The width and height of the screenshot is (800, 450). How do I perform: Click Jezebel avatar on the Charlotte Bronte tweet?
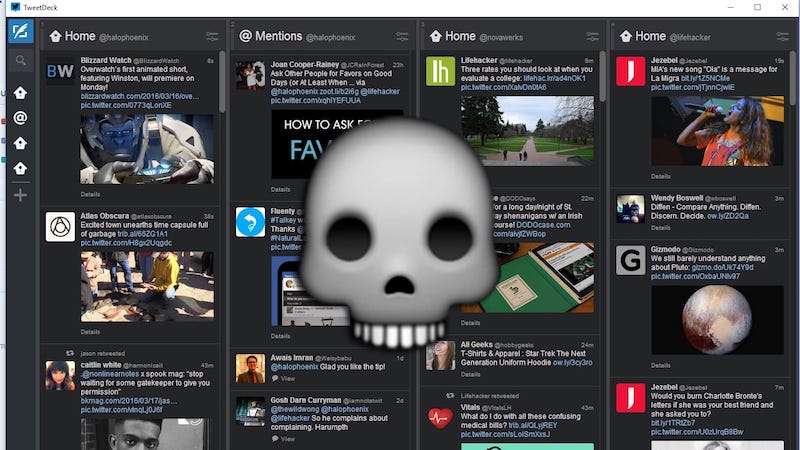pyautogui.click(x=631, y=397)
